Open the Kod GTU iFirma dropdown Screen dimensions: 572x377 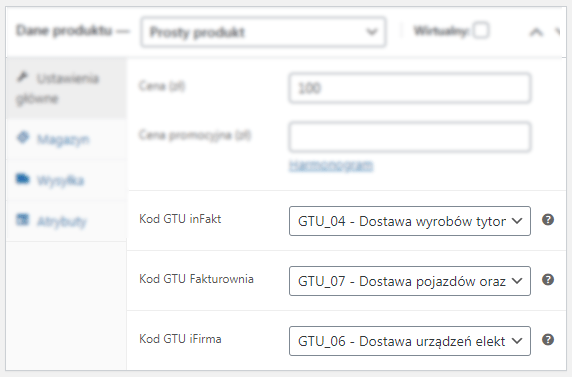[410, 341]
